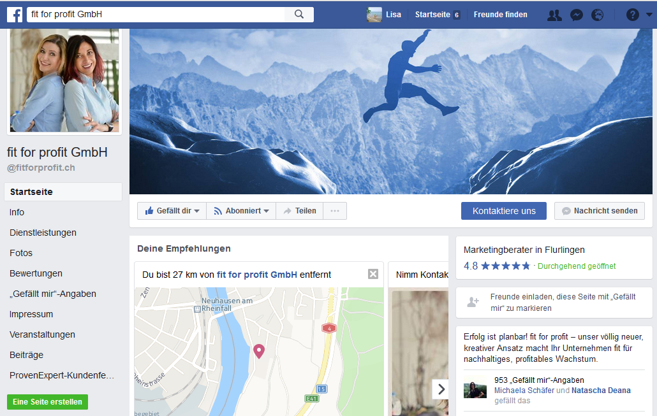Open the Bewertungen tab

click(36, 274)
